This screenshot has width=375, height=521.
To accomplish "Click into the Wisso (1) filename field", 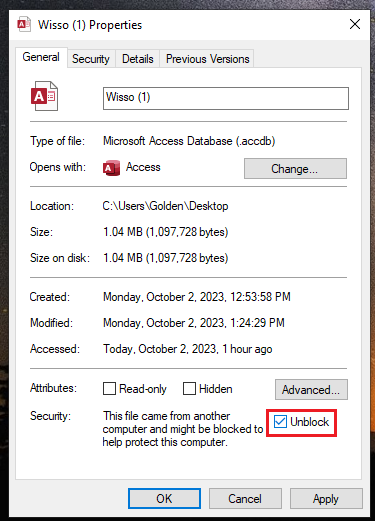I will click(226, 98).
